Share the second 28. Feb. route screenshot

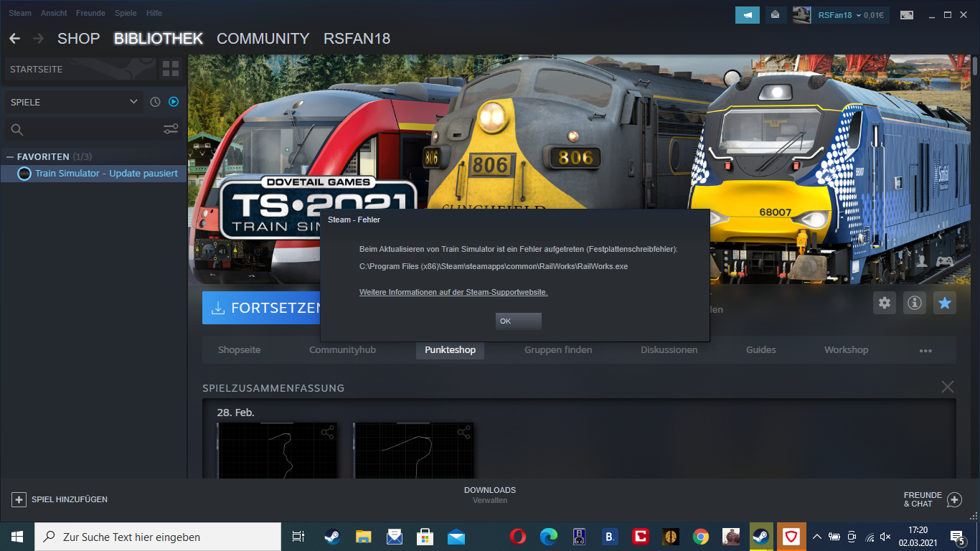(464, 433)
